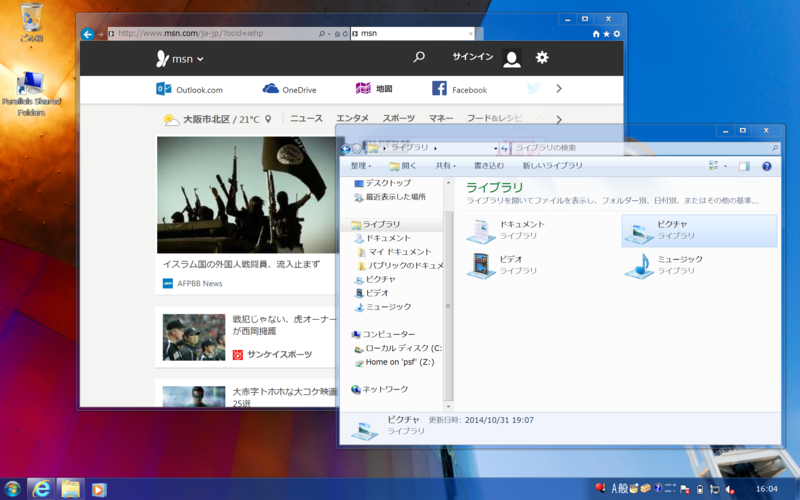Toggle the Explorer preview pane icon

pyautogui.click(x=744, y=166)
